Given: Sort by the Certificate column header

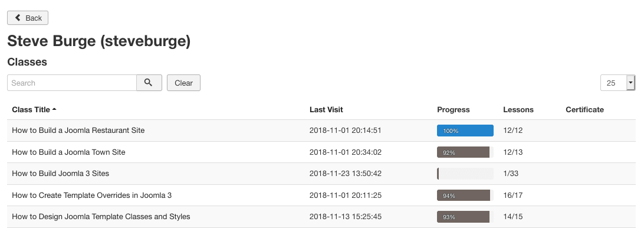Looking at the screenshot, I should pos(584,109).
